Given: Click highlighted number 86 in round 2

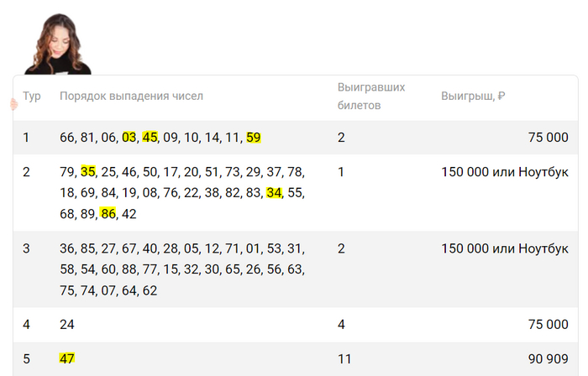Looking at the screenshot, I should click(108, 214).
